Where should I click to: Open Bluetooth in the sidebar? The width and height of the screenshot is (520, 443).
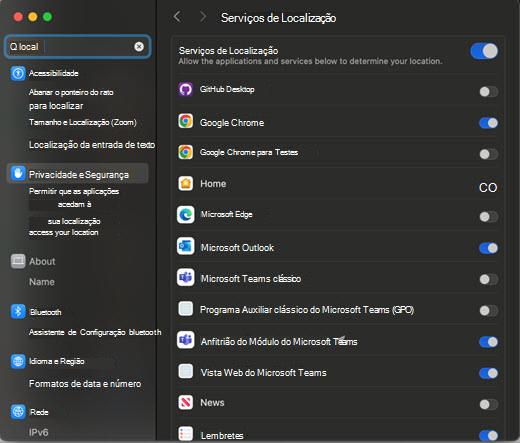pos(36,312)
